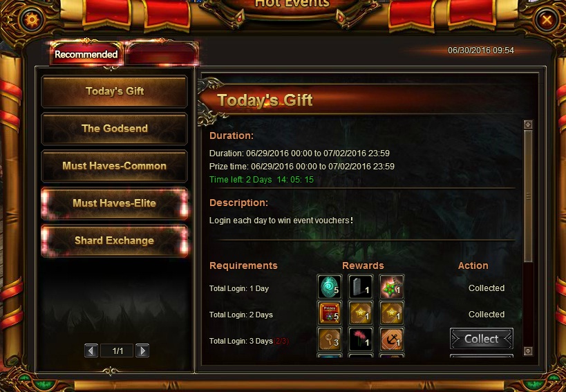Select the gray tombstone reward icon

[361, 287]
